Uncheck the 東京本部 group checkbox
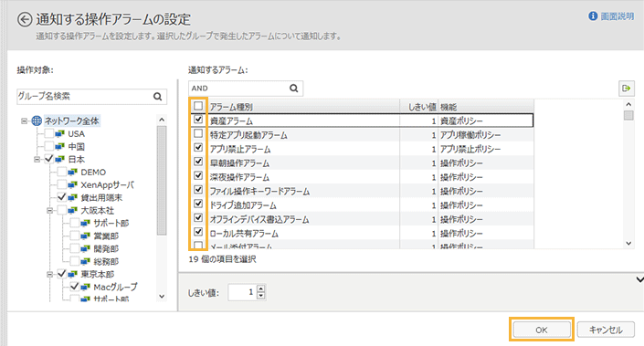This screenshot has height=346, width=644. click(61, 274)
